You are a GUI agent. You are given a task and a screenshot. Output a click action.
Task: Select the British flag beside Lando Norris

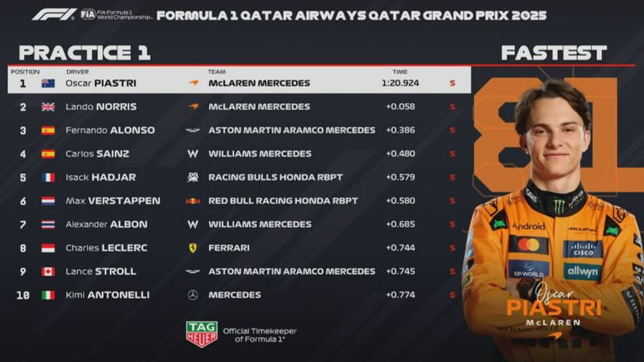click(x=48, y=106)
